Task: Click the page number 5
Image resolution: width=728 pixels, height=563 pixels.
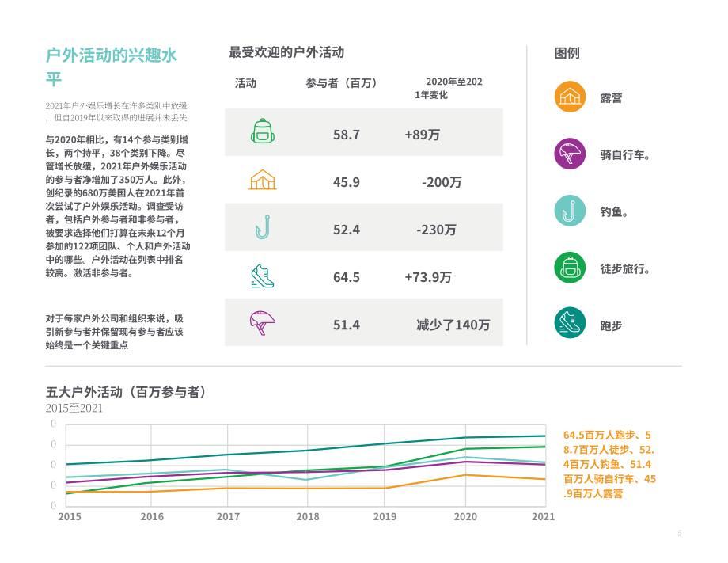Action: pos(679,533)
